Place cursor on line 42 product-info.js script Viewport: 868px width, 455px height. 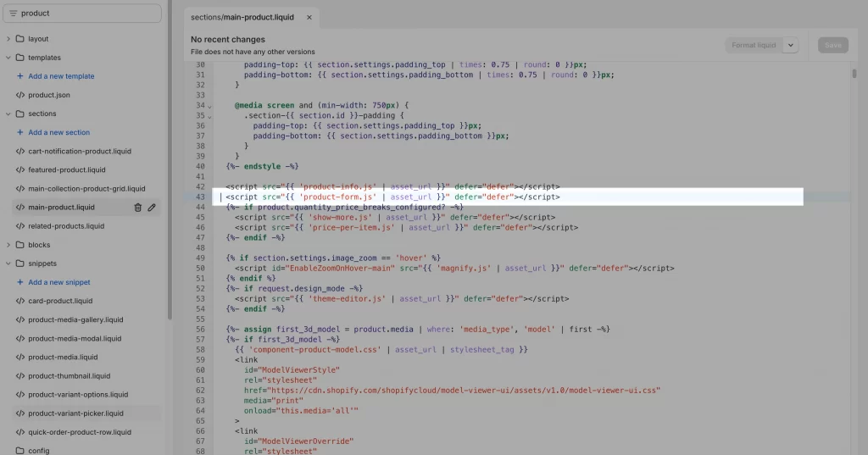click(392, 186)
